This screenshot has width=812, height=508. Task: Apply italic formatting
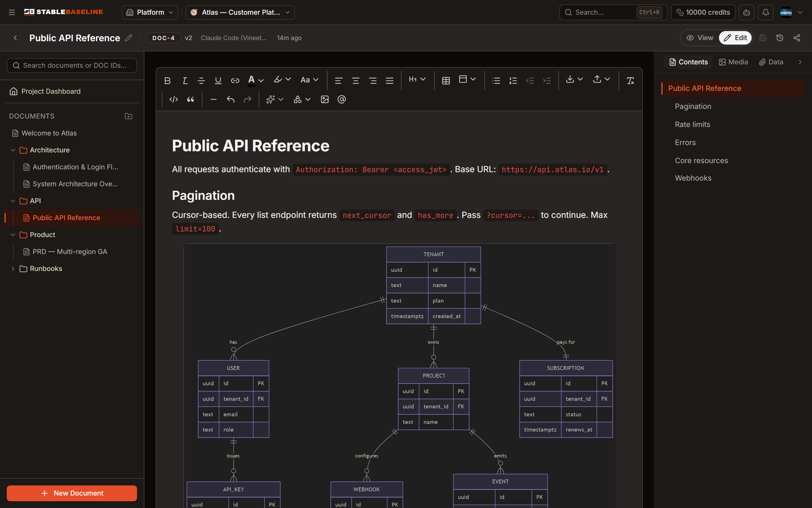[185, 81]
